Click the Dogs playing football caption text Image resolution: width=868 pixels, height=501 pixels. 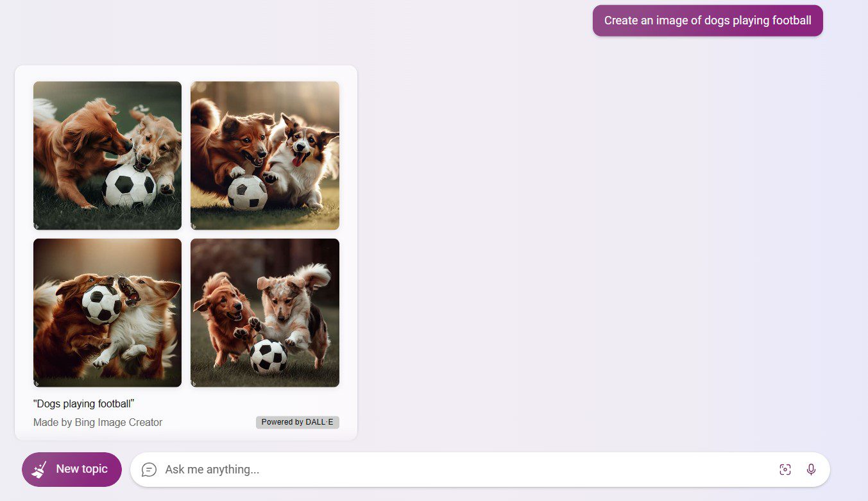pyautogui.click(x=84, y=403)
